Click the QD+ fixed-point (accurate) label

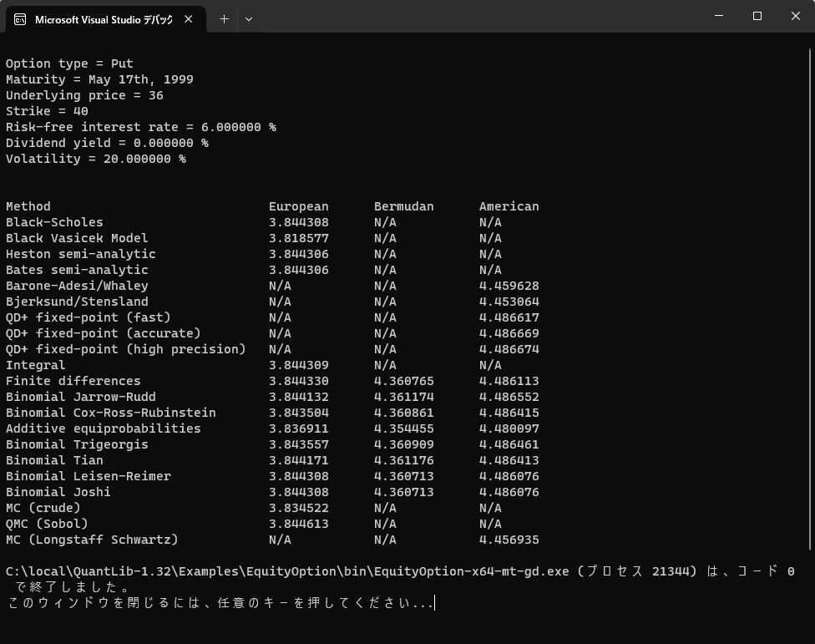pos(104,333)
